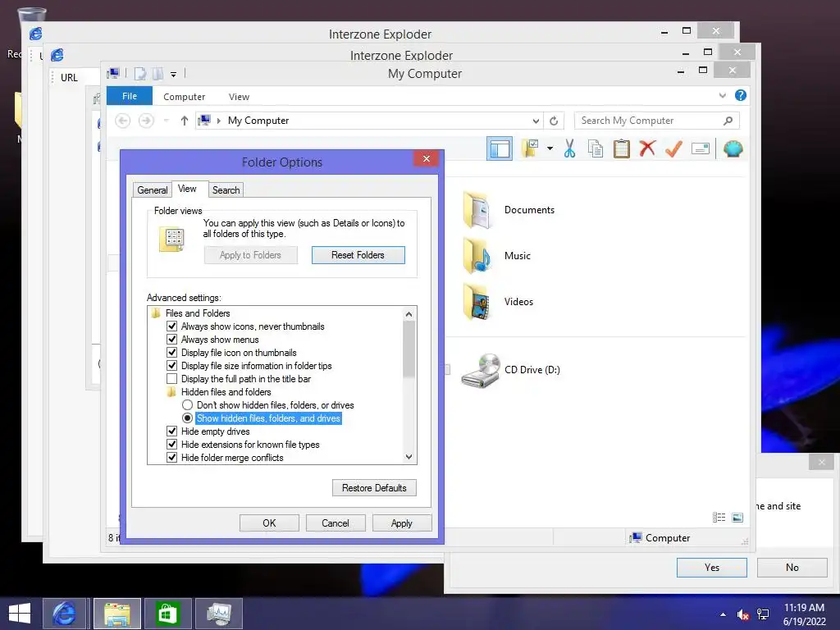Screen dimensions: 840x630
Task: Go up one level with the up arrow
Action: coord(185,121)
